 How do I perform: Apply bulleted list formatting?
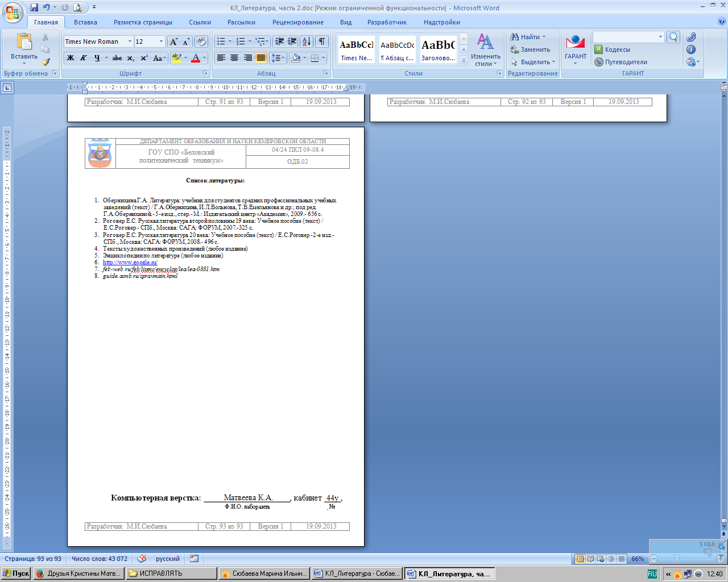[x=221, y=41]
